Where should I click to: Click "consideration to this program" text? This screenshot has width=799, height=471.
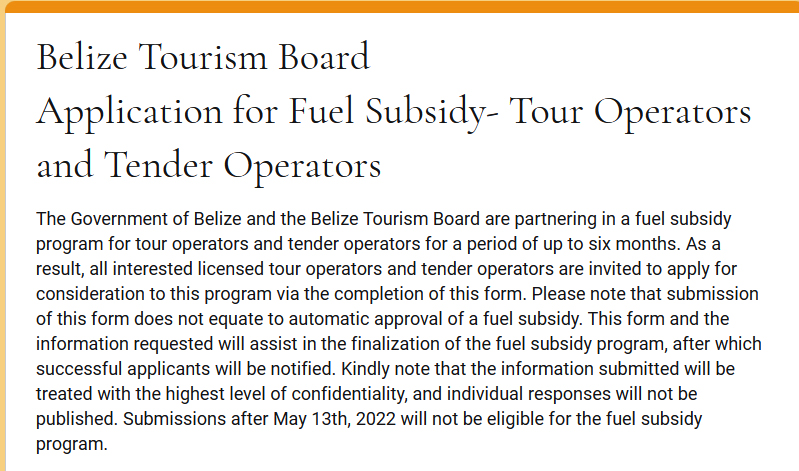point(142,293)
